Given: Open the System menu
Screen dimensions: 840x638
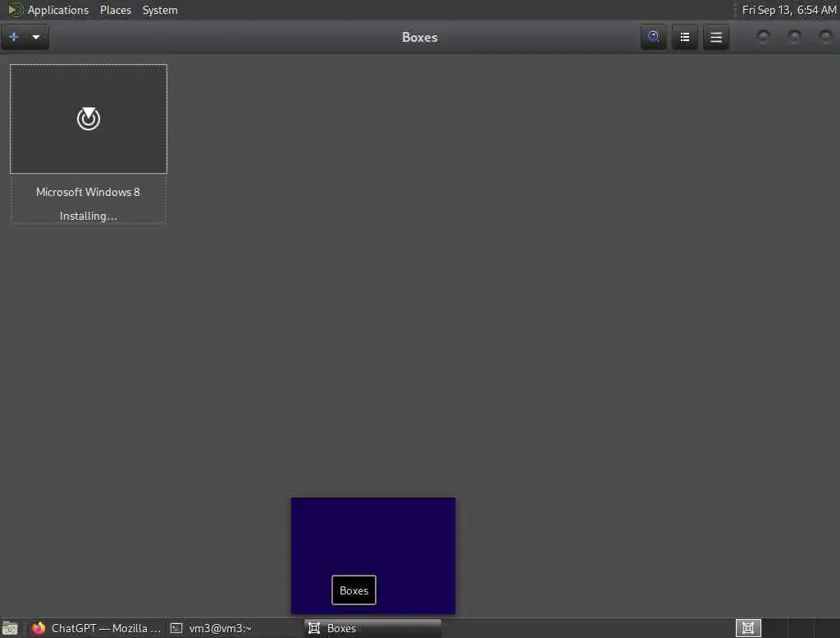Looking at the screenshot, I should (160, 10).
